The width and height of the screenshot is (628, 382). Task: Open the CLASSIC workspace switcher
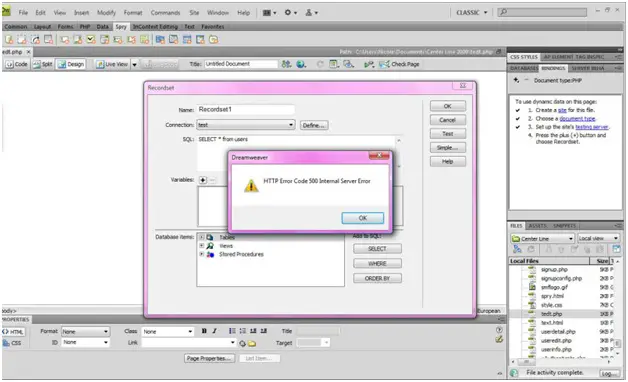pos(471,13)
